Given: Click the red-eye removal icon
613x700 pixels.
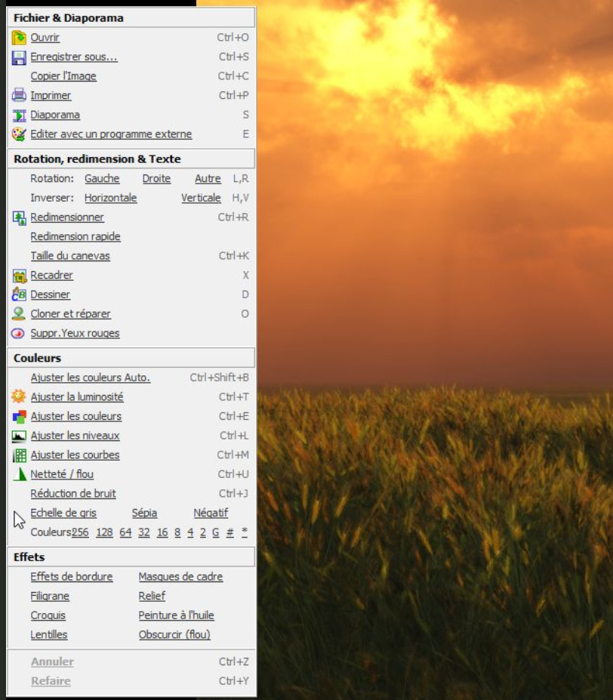Looking at the screenshot, I should [x=19, y=334].
